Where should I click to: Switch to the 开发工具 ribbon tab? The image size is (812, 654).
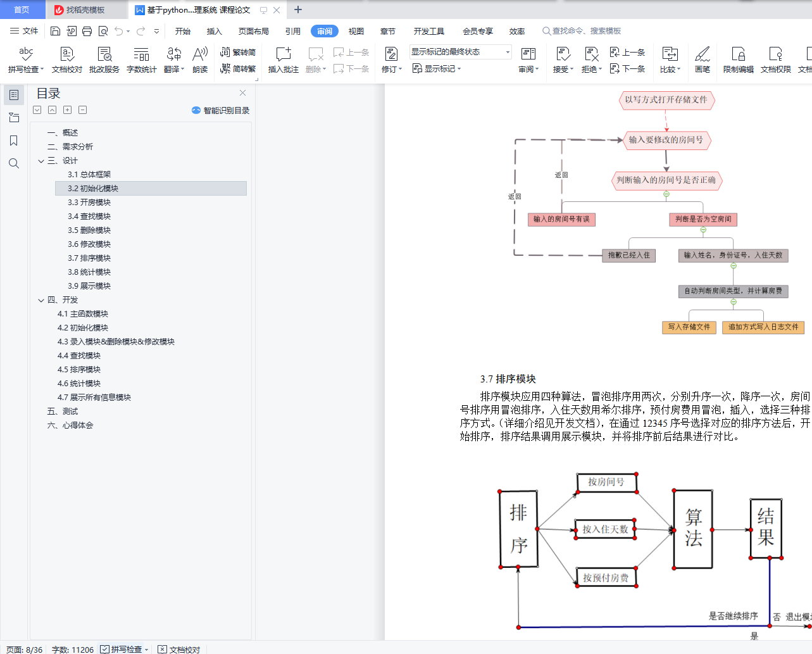[x=429, y=31]
